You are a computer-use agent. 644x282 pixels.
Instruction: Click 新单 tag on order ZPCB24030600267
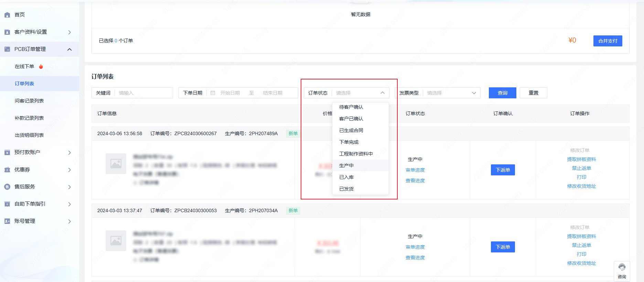293,133
